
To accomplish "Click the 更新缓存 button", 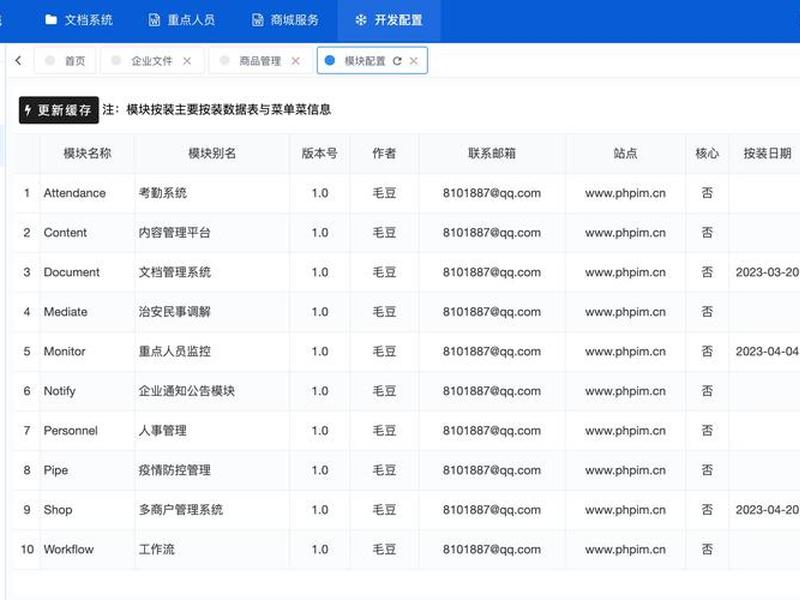I will (59, 110).
